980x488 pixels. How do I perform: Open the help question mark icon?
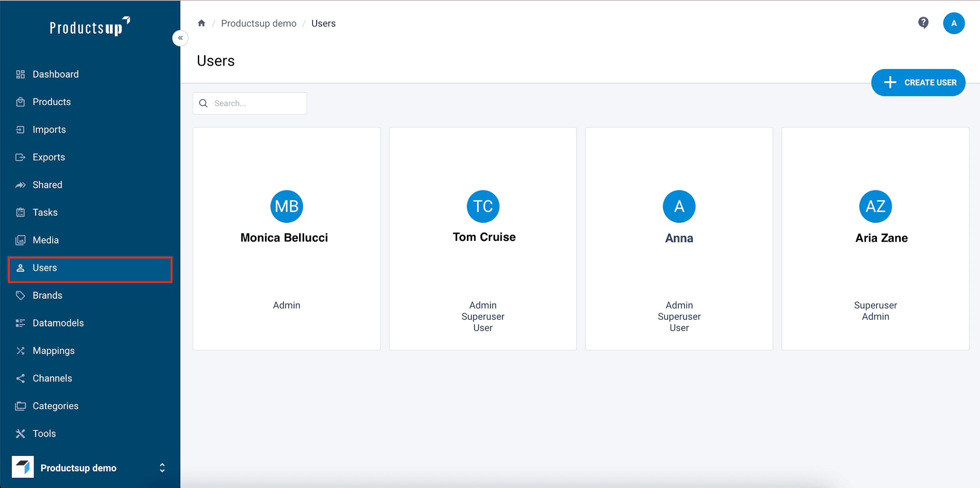923,23
